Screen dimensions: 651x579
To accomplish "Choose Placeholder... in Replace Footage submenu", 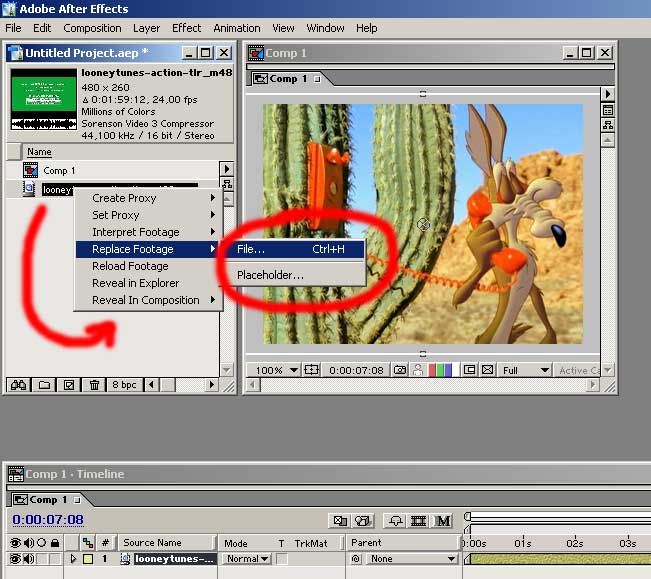I will 296,275.
